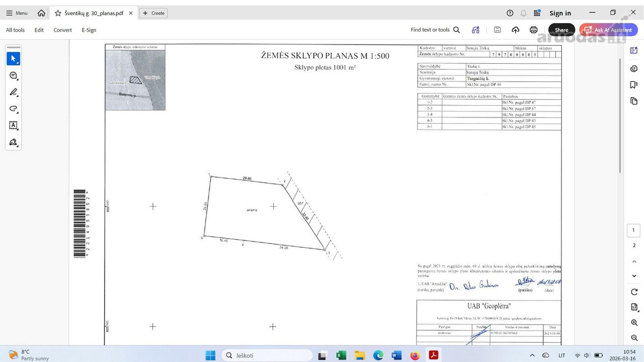The width and height of the screenshot is (644, 362).
Task: Open the All tools menu
Action: [x=16, y=30]
